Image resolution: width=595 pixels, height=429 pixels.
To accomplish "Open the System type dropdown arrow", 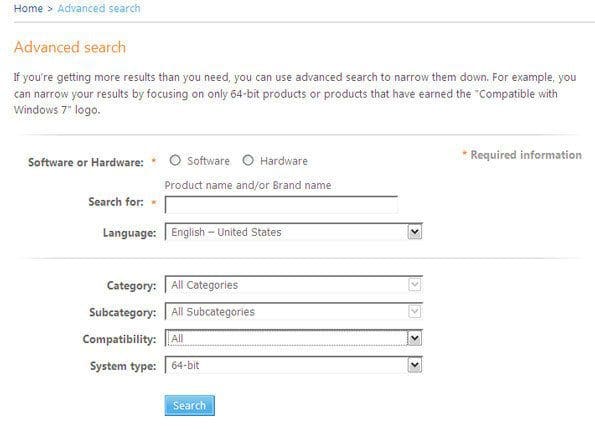I will coord(414,365).
